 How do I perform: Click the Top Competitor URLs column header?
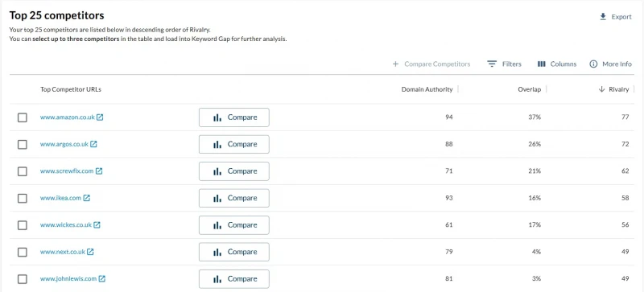[71, 89]
